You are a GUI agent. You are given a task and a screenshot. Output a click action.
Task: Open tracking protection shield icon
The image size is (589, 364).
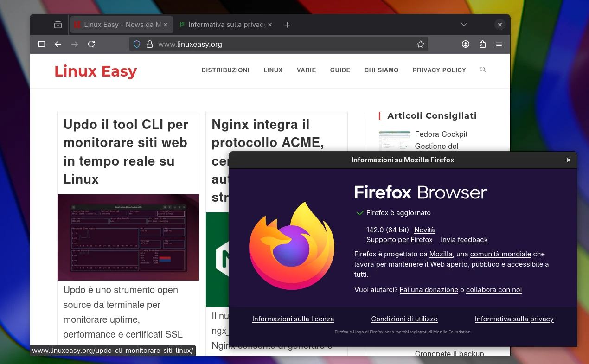[x=137, y=44]
